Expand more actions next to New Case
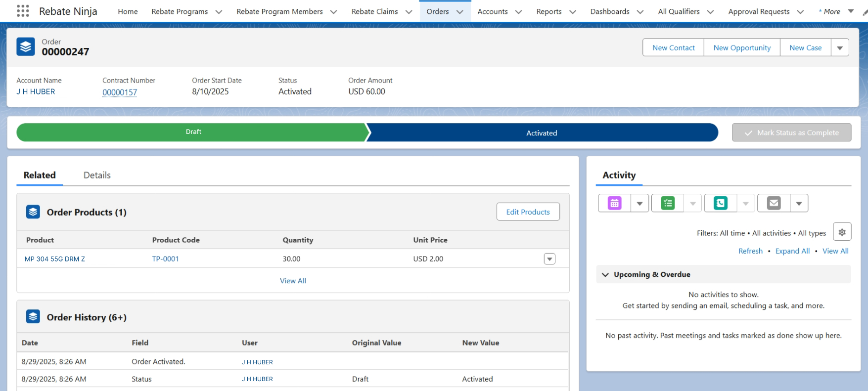Screen dimensions: 868x391 (840, 48)
